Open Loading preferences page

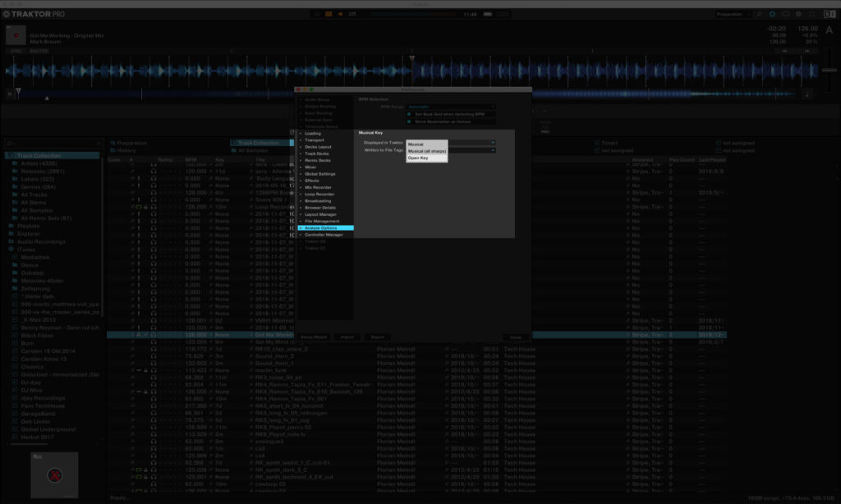[313, 134]
